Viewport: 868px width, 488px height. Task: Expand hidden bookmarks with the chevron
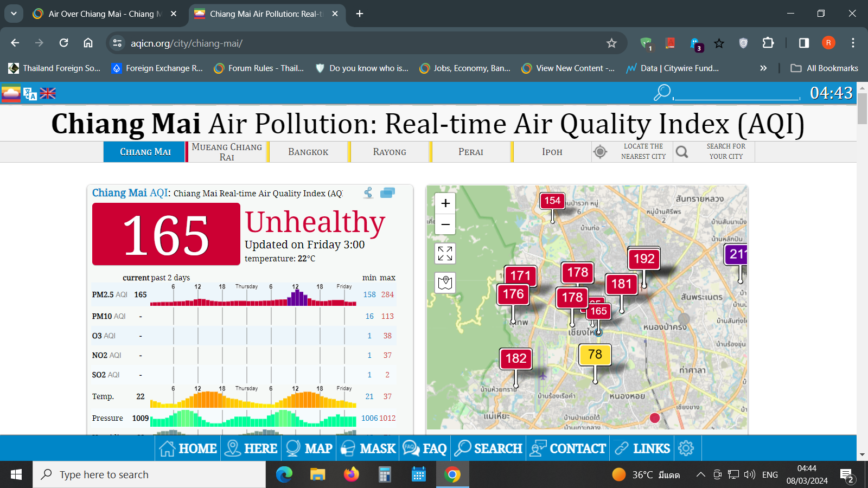click(763, 68)
